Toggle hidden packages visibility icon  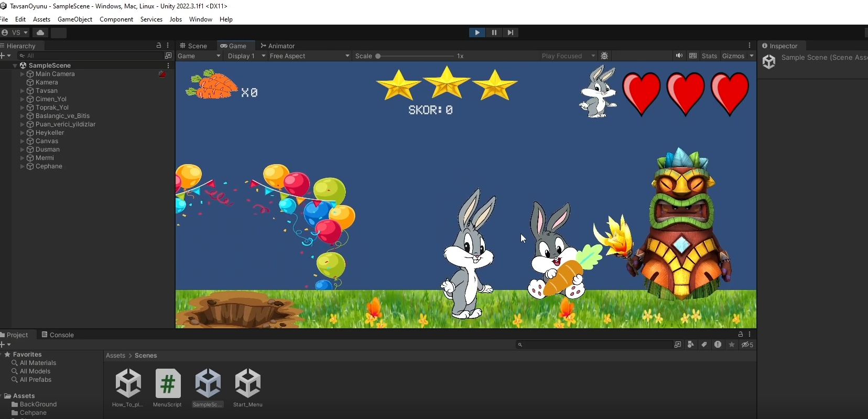click(747, 345)
